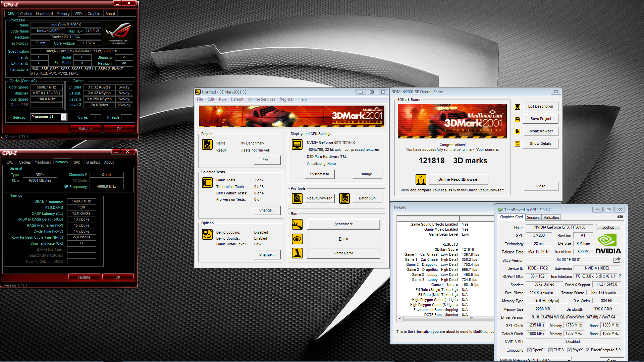Screen dimensions: 644x362
Task: Click the ResultBrowser magnifier icon in Pro Tools
Action: tap(297, 198)
